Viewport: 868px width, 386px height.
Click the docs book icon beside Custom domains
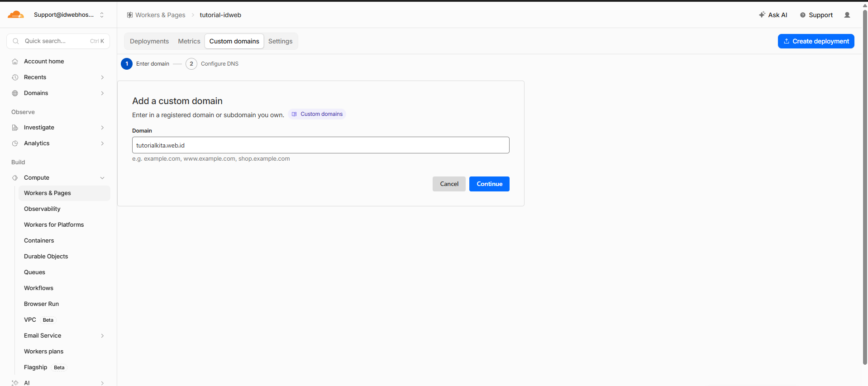pos(294,114)
